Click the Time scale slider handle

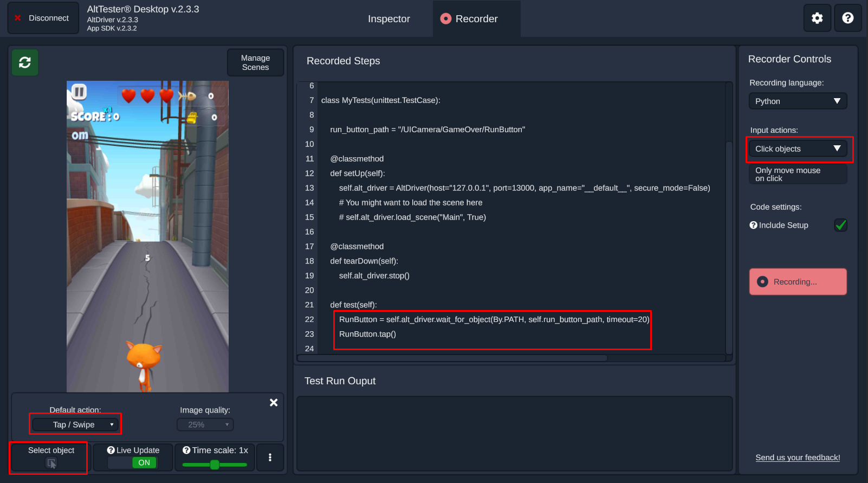click(x=215, y=465)
